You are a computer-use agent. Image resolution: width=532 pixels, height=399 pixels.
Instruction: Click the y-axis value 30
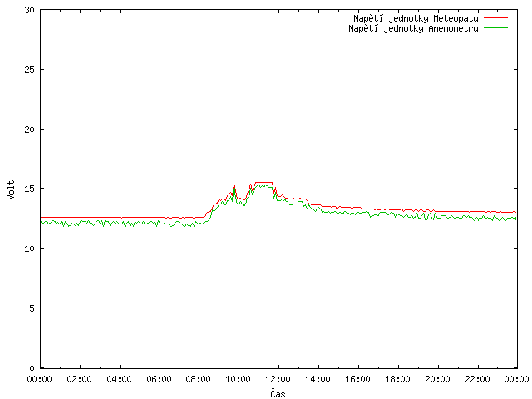point(30,10)
